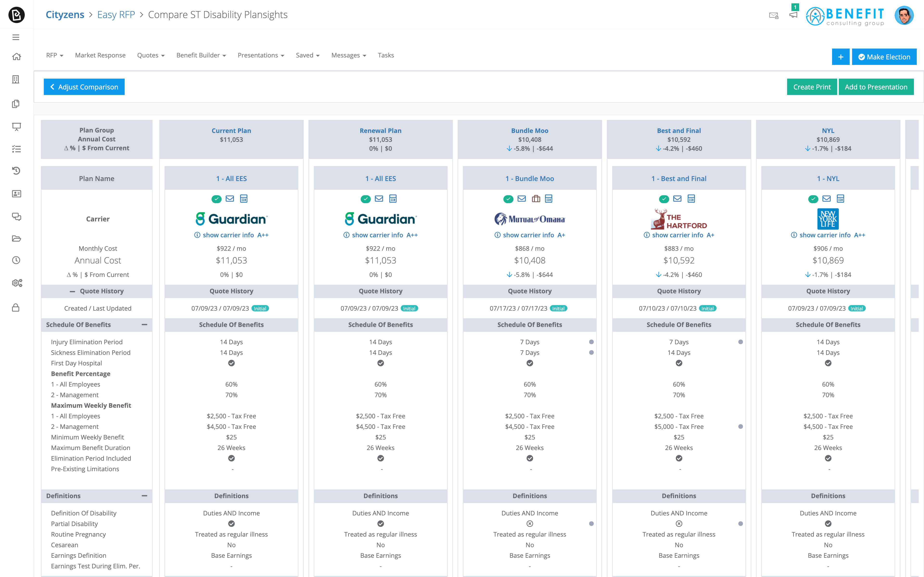Screen dimensions: 924x577
Task: Click the gears settings icon in sidebar
Action: [x=17, y=283]
